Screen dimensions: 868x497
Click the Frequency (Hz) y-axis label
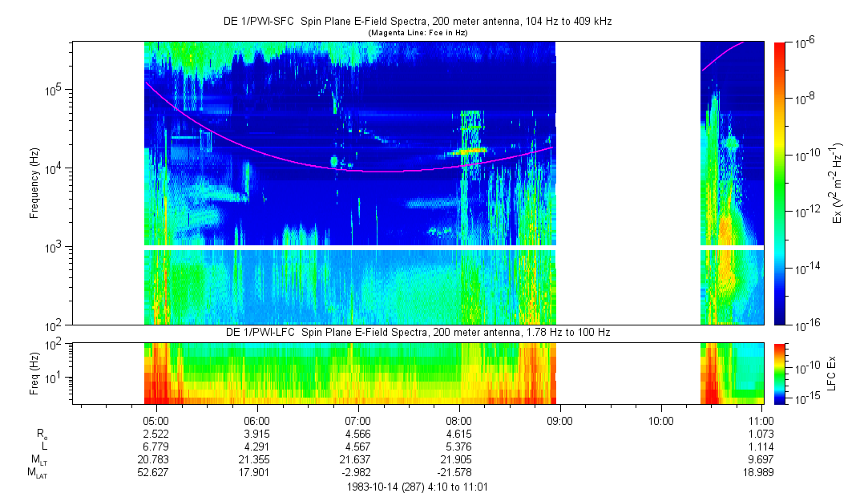[x=34, y=183]
